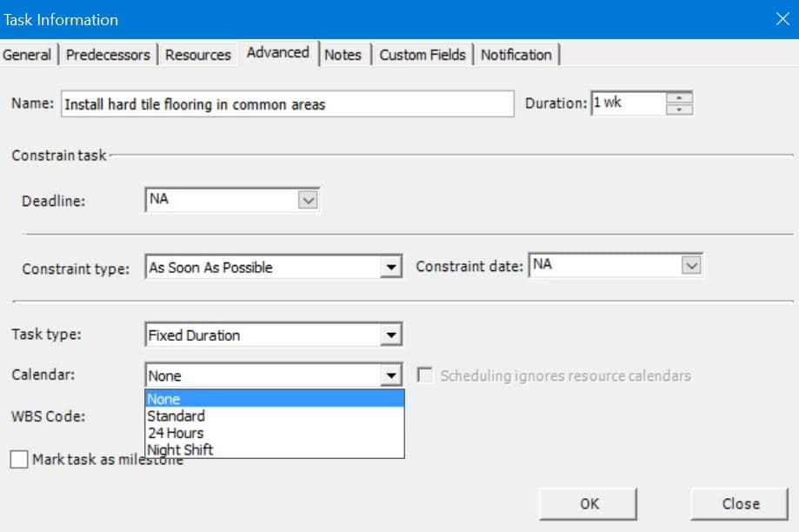Choose 24 Hours calendar option
Screen dimensions: 799x532
[x=176, y=433]
